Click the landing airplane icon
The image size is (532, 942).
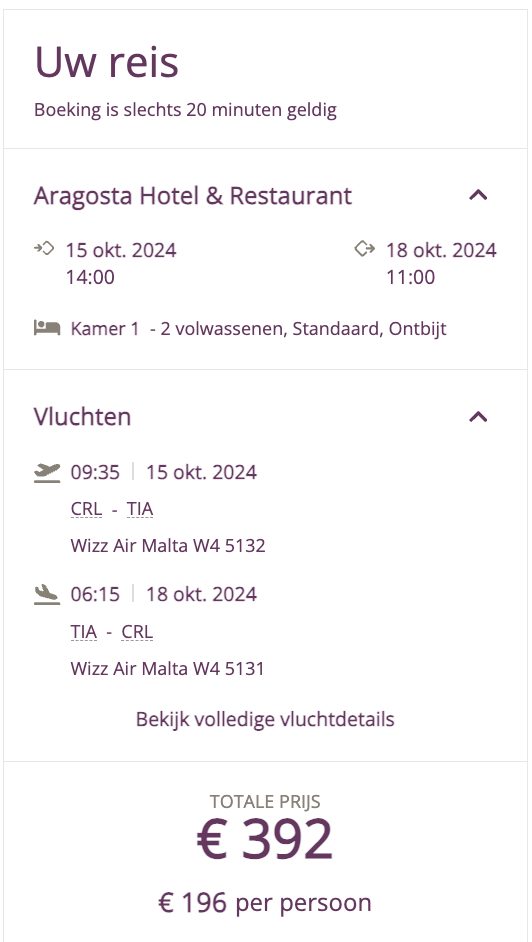pos(47,595)
